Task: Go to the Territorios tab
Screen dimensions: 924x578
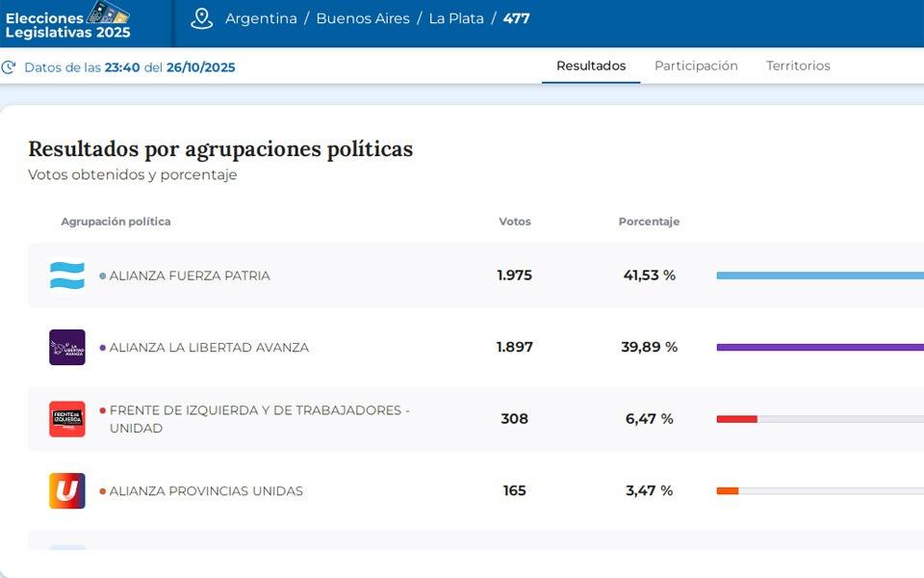Action: [798, 66]
